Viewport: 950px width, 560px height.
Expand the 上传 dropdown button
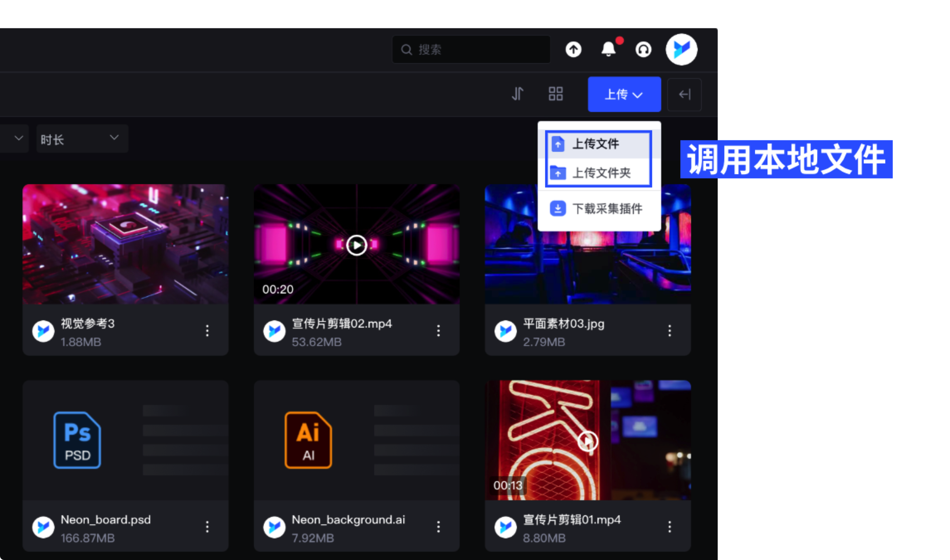[624, 94]
